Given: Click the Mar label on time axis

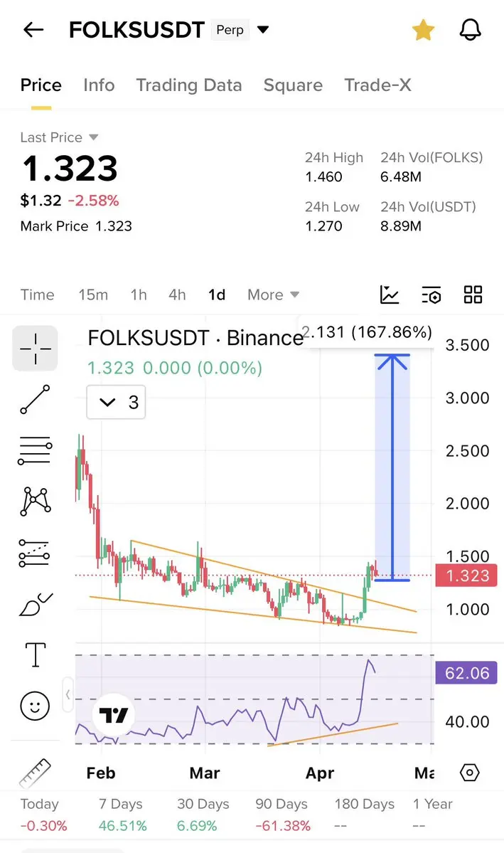Looking at the screenshot, I should pos(205,773).
